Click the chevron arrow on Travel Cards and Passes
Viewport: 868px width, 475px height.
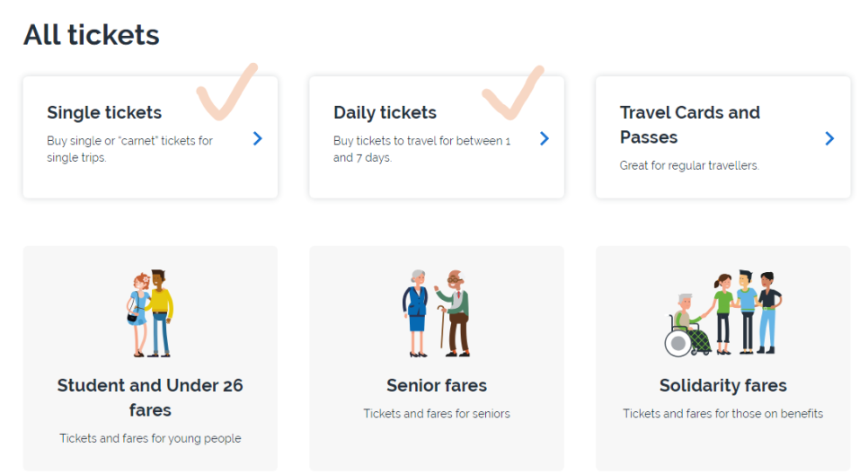pos(829,138)
